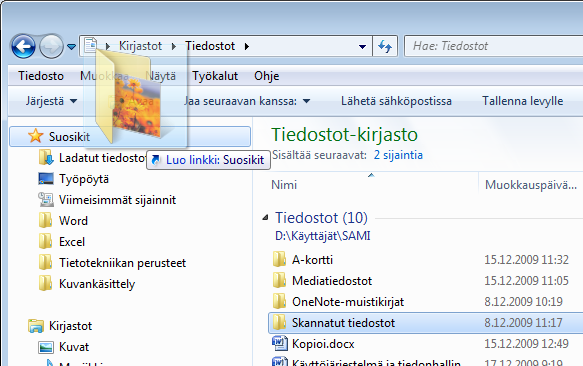Image resolution: width=583 pixels, height=366 pixels.
Task: Select Kirjastot in the navigation pane
Action: pyautogui.click(x=70, y=326)
